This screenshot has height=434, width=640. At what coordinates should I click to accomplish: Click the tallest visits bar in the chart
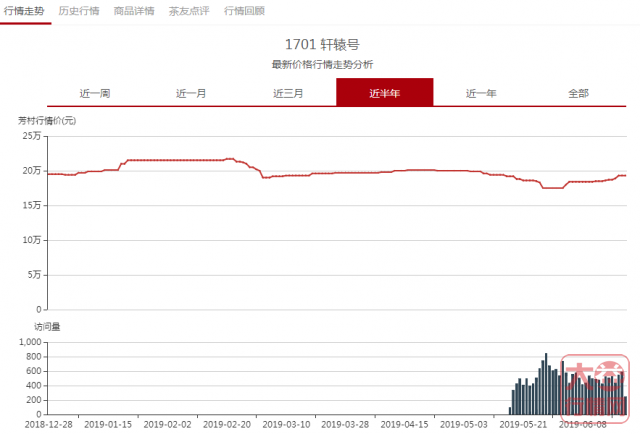click(x=546, y=384)
